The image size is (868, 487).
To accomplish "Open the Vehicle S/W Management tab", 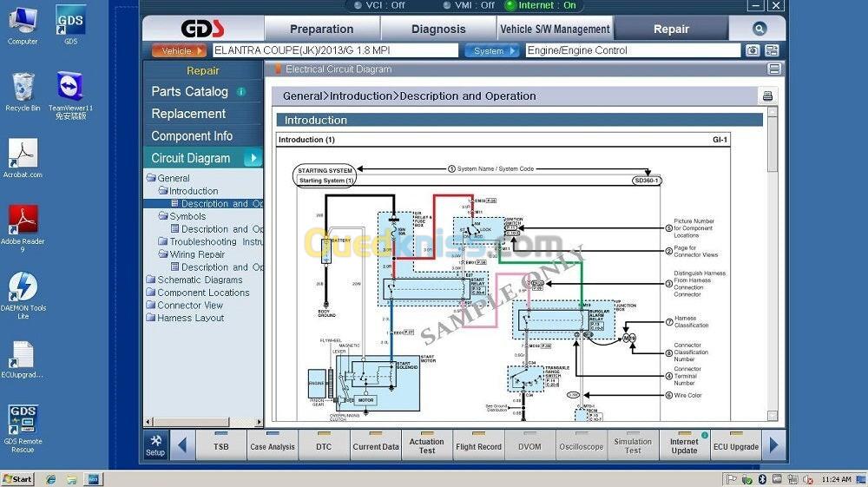I will [x=556, y=29].
